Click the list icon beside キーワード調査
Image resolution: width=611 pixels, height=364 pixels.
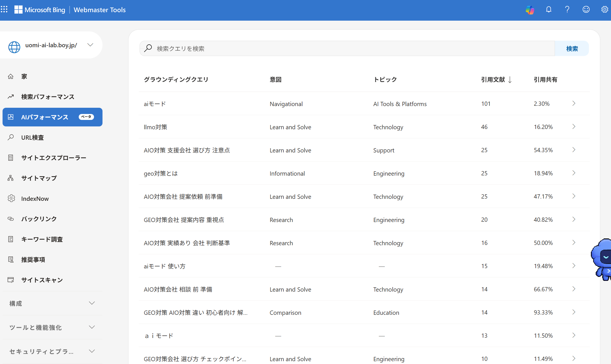[11, 239]
